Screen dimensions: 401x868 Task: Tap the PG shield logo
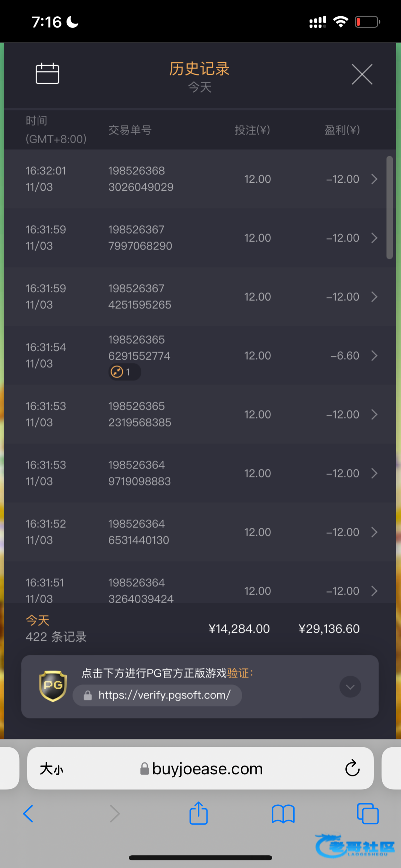tap(53, 686)
